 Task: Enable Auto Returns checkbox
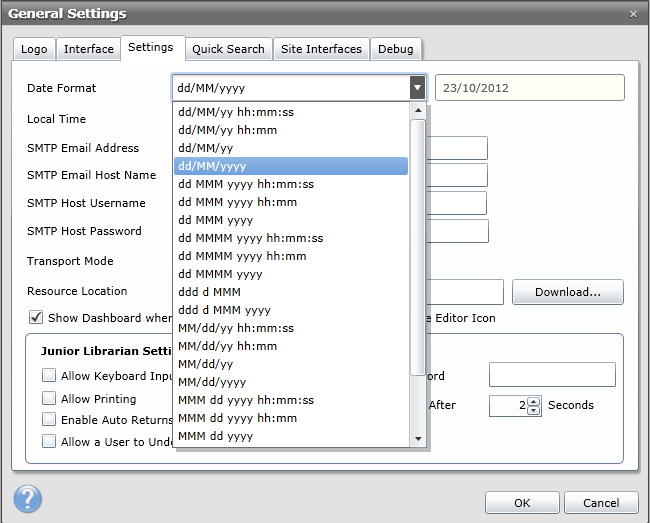pos(49,420)
